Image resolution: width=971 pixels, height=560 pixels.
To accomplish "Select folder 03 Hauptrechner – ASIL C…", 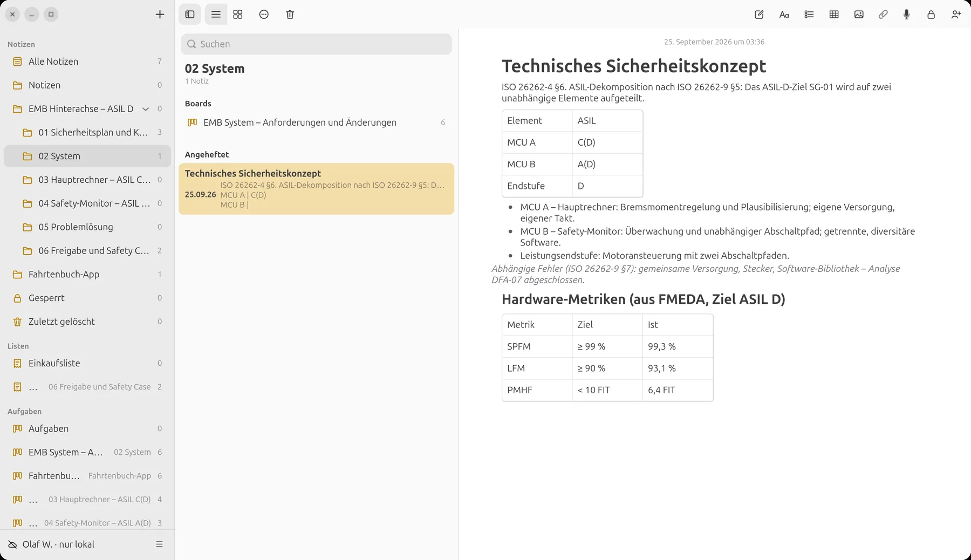I will [x=87, y=180].
